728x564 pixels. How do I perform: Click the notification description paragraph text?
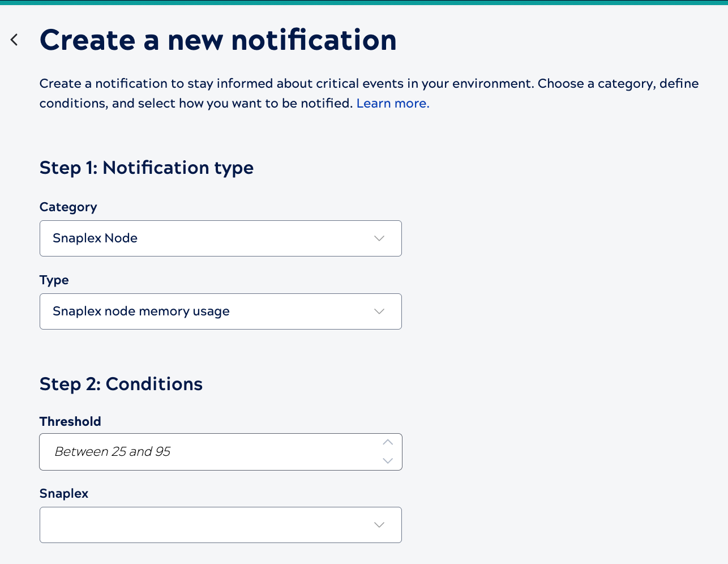pyautogui.click(x=283, y=84)
